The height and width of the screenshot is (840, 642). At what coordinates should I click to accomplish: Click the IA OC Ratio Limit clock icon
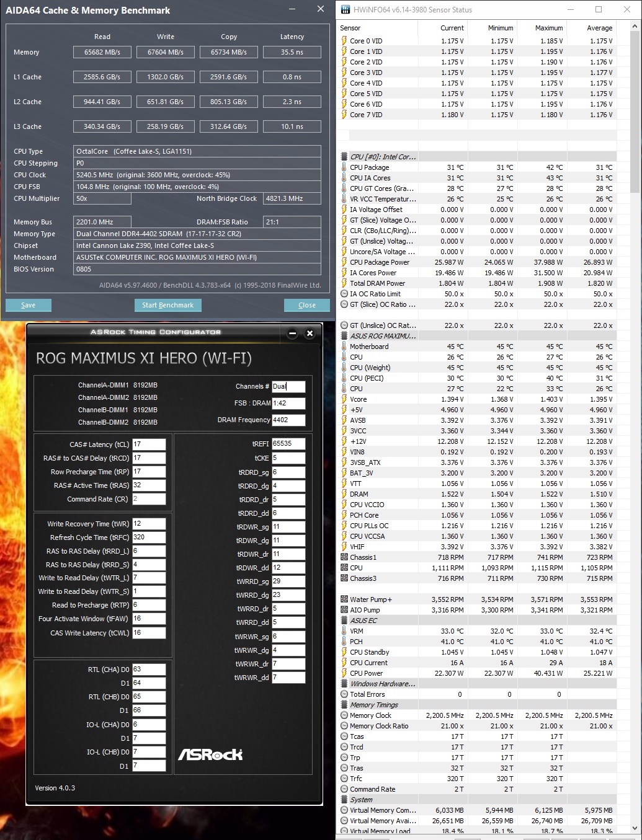tap(344, 294)
